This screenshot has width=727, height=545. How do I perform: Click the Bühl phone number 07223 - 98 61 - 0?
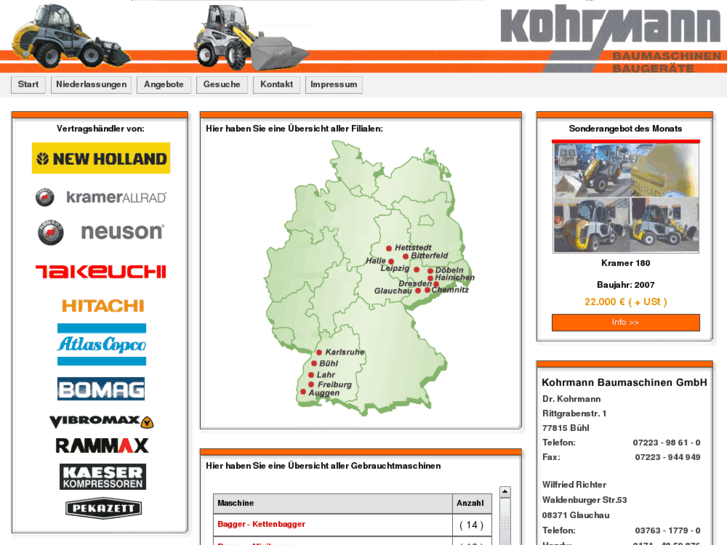click(667, 442)
